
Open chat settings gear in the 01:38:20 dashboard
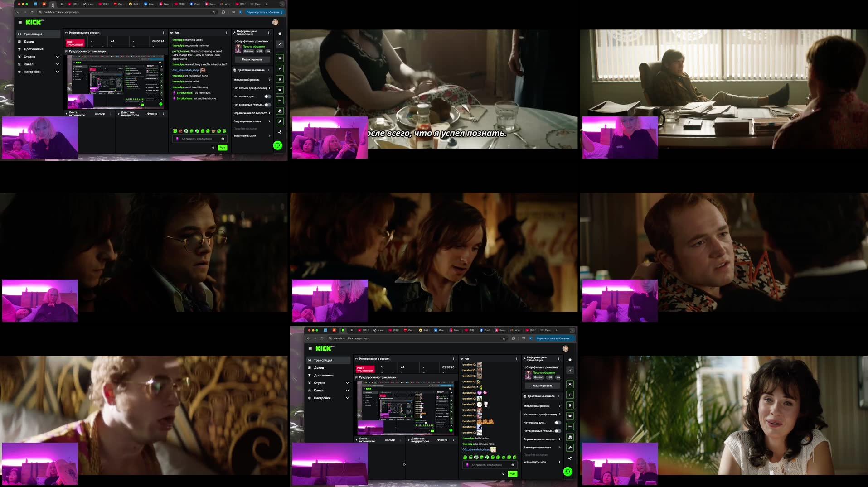click(x=503, y=474)
